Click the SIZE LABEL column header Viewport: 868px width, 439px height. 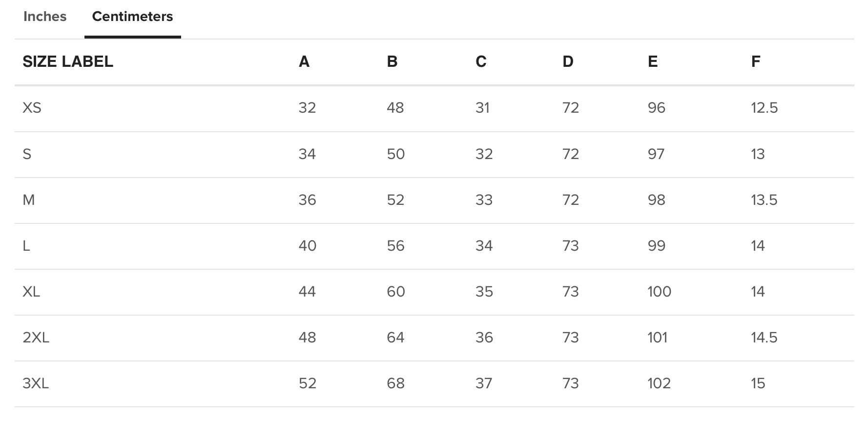pos(68,61)
